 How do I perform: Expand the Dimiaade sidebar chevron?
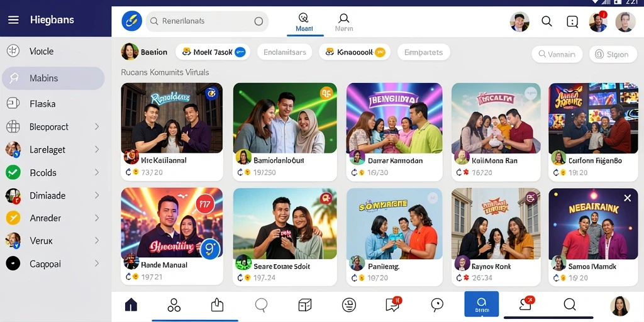click(x=97, y=196)
